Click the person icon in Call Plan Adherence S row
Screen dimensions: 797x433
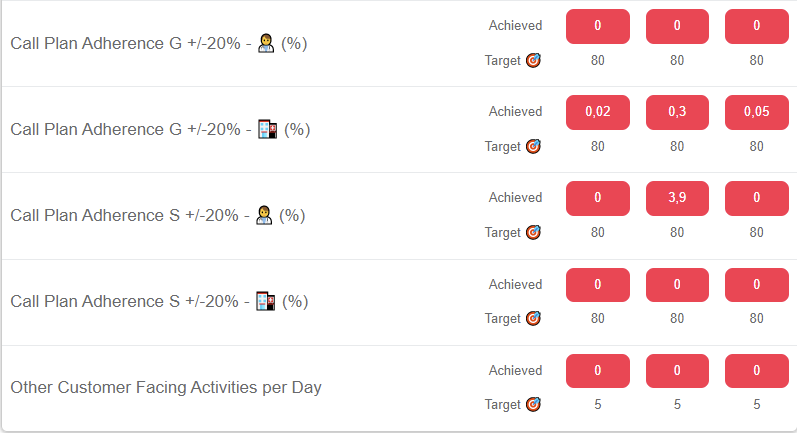click(x=265, y=215)
